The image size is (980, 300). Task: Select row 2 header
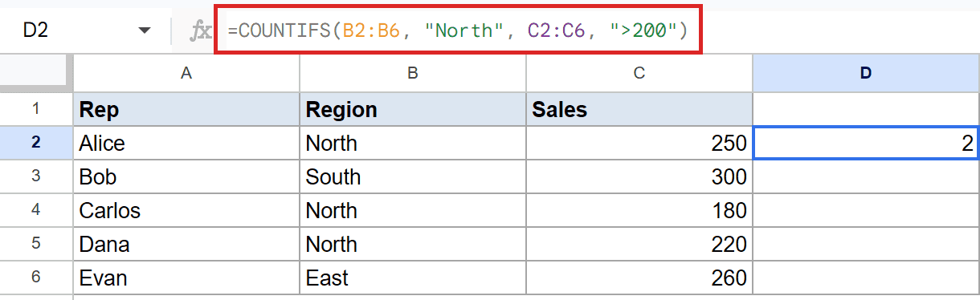(36, 143)
